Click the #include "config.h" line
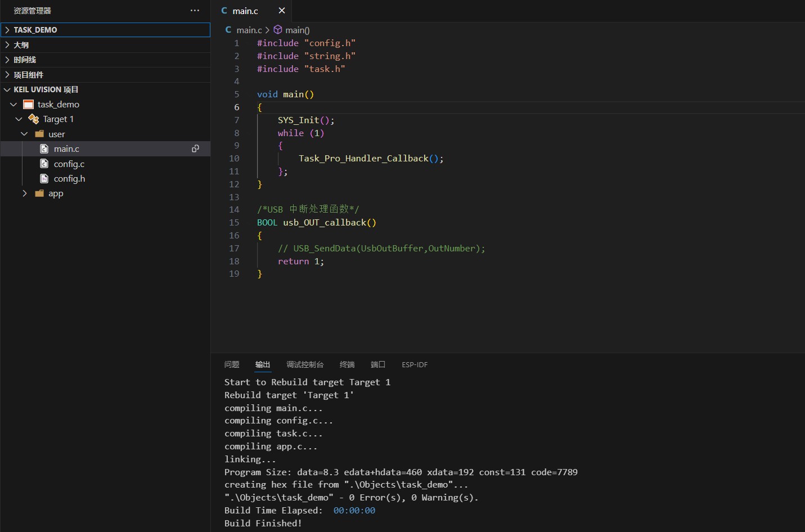The height and width of the screenshot is (532, 805). [x=306, y=43]
